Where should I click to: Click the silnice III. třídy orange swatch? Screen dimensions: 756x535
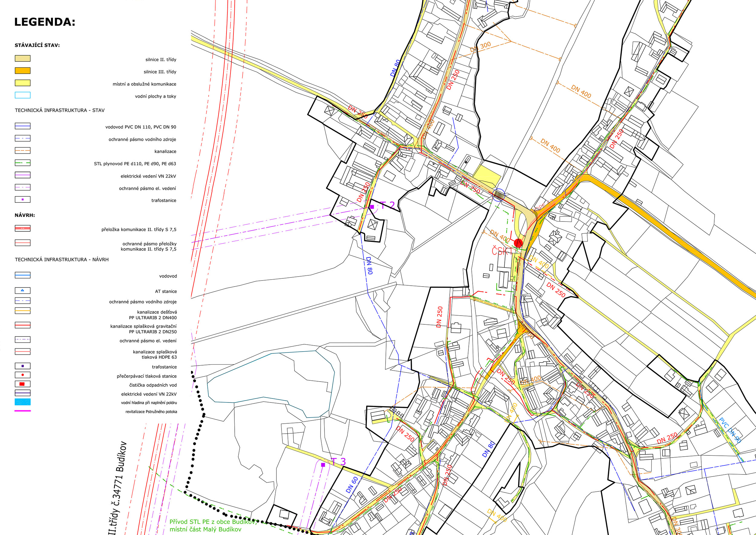point(22,71)
